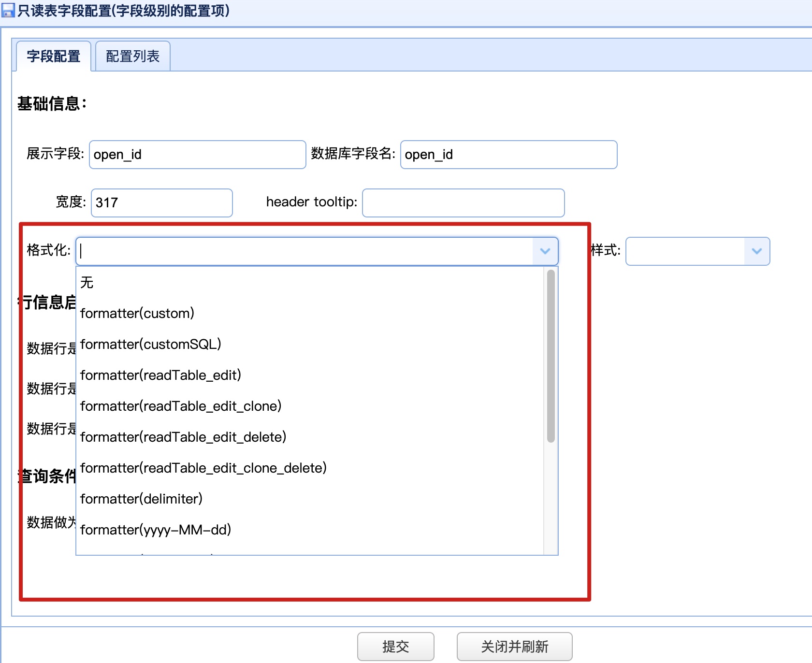Select formatter(readTable_edit_clone) option
Screen dimensions: 812x663
310,406
